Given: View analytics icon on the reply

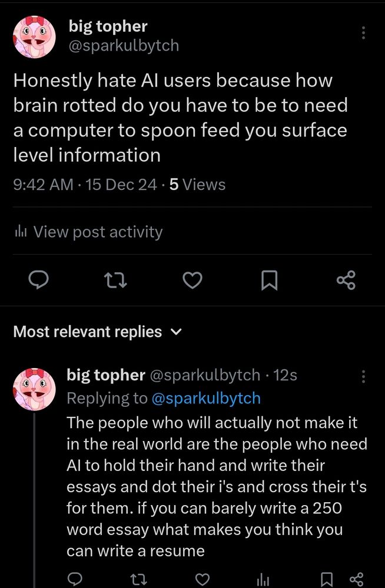Looking at the screenshot, I should point(263,580).
